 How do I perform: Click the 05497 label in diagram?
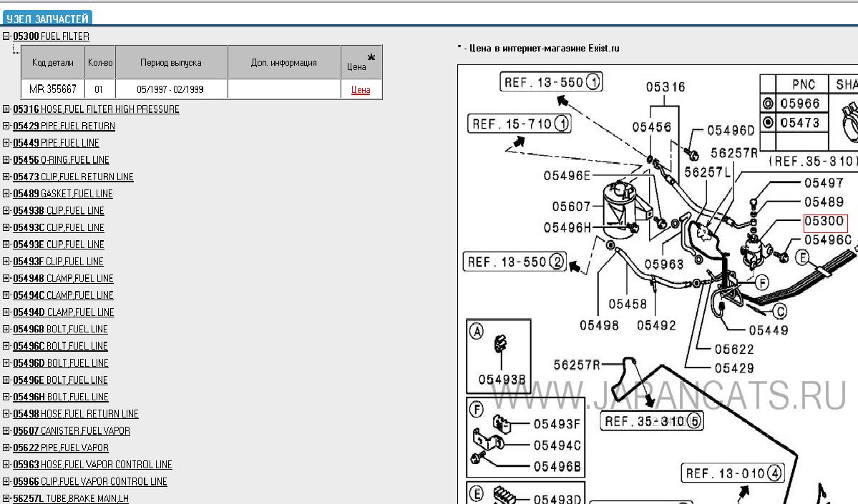click(x=824, y=183)
